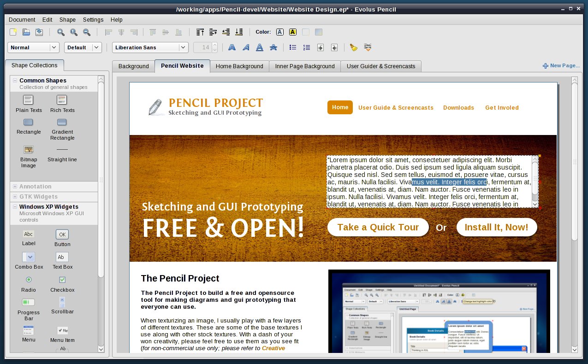The height and width of the screenshot is (364, 588).
Task: Collapse the Common Shapes collection
Action: [15, 81]
